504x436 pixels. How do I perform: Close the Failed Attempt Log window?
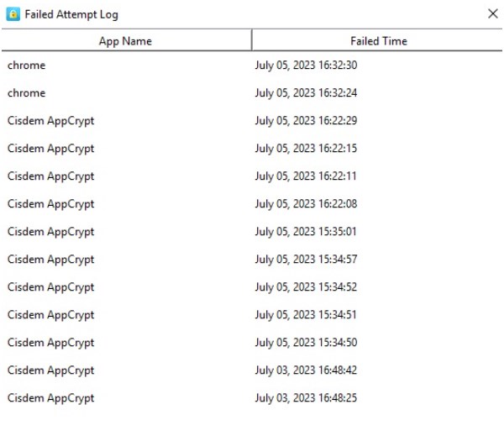[x=492, y=13]
